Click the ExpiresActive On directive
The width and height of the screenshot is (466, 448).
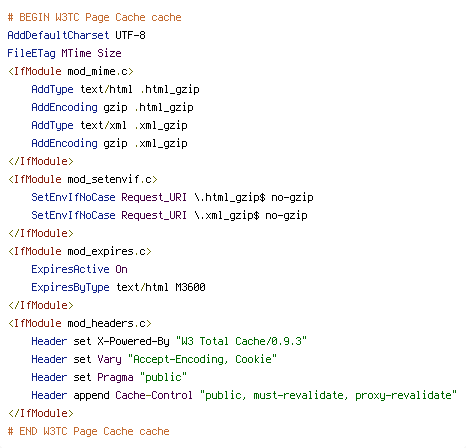[x=79, y=269]
